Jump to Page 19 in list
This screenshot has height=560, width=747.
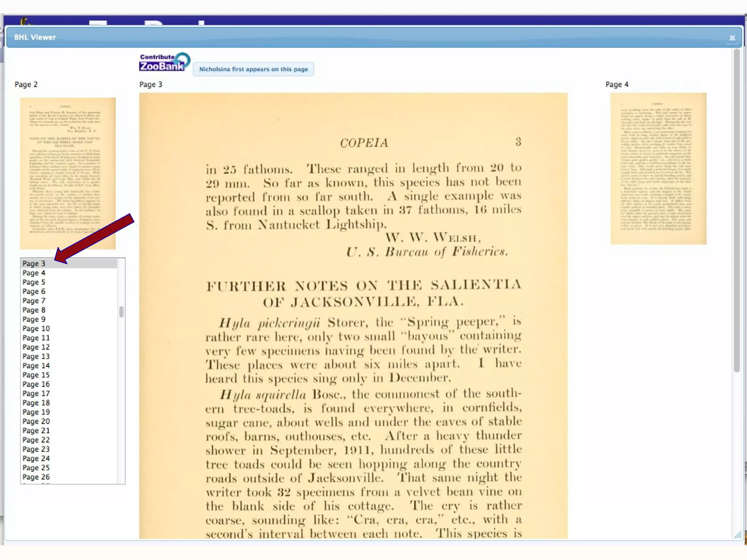[36, 412]
